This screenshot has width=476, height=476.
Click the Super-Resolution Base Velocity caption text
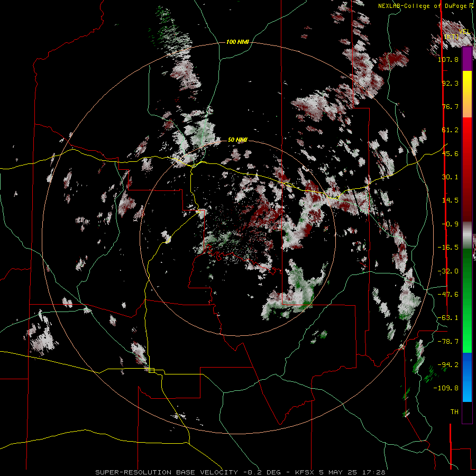click(x=240, y=472)
